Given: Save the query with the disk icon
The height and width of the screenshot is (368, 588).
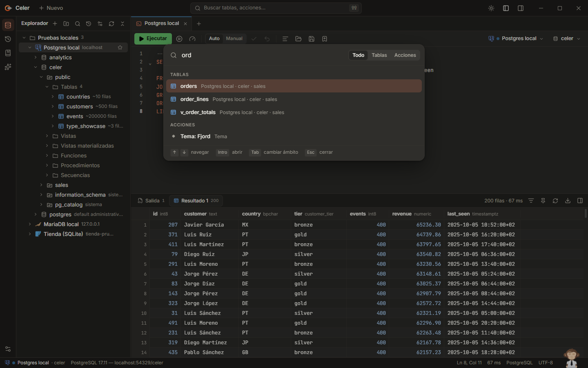Looking at the screenshot, I should coord(312,39).
